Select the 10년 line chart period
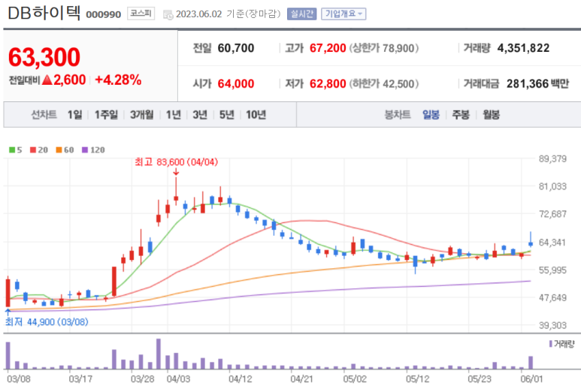 point(256,115)
